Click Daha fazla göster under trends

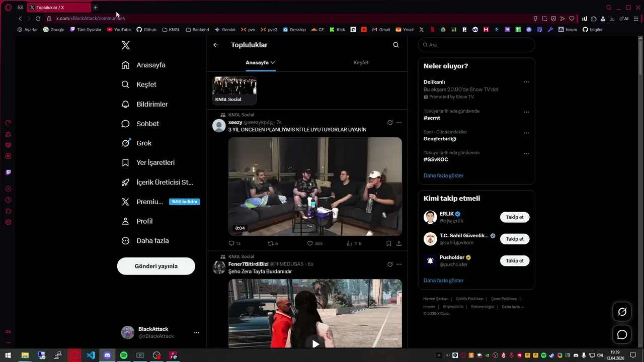(x=443, y=175)
